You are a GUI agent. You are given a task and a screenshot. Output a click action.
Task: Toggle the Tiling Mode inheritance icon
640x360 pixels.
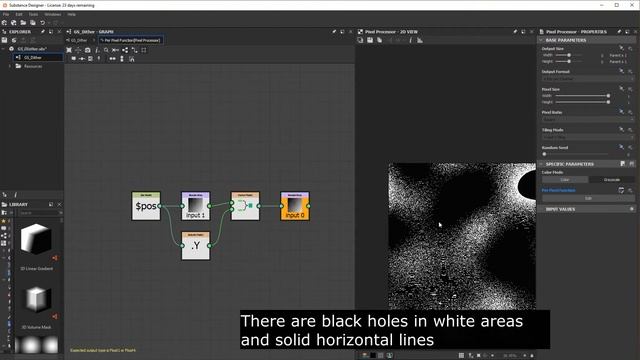pos(621,129)
